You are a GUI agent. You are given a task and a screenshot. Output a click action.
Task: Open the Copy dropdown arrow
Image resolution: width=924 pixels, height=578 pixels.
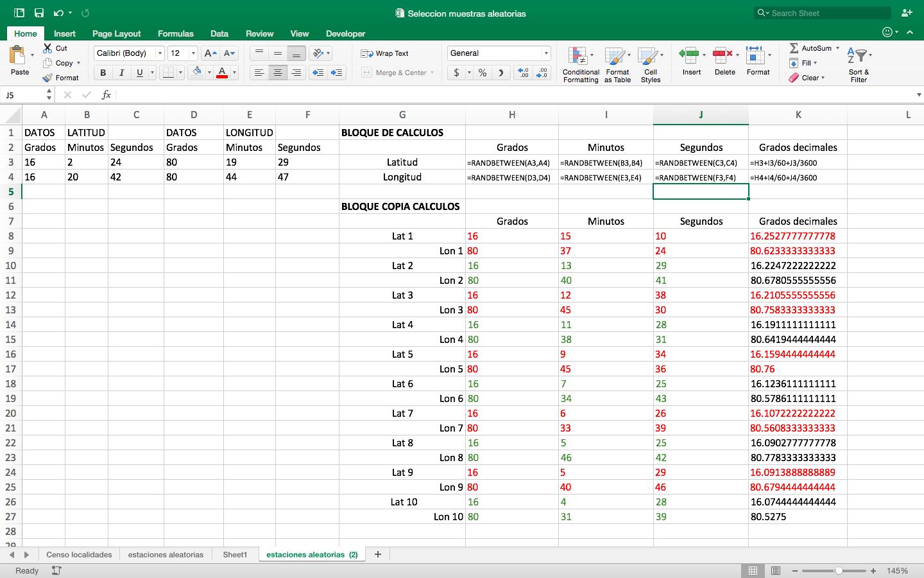[78, 63]
